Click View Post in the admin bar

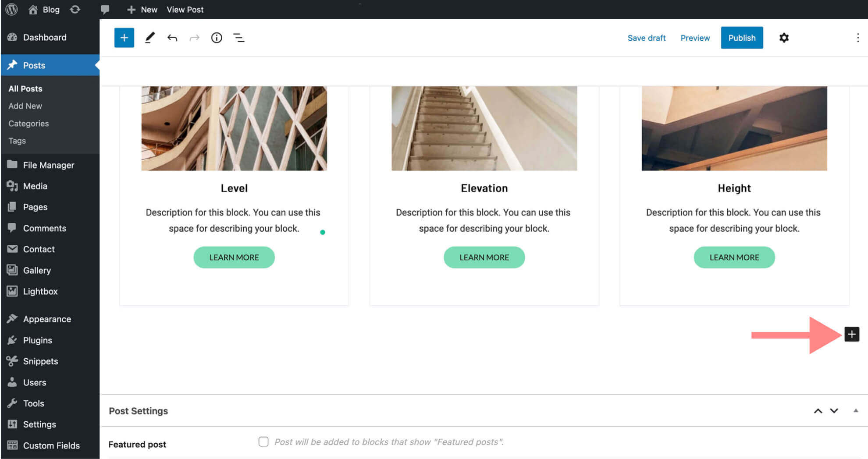(x=185, y=9)
